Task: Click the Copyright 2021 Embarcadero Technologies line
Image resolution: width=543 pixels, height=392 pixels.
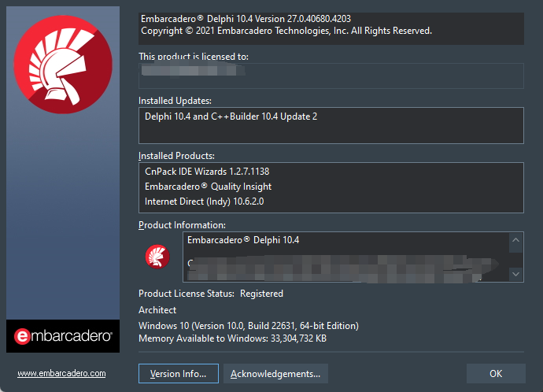Action: tap(286, 31)
